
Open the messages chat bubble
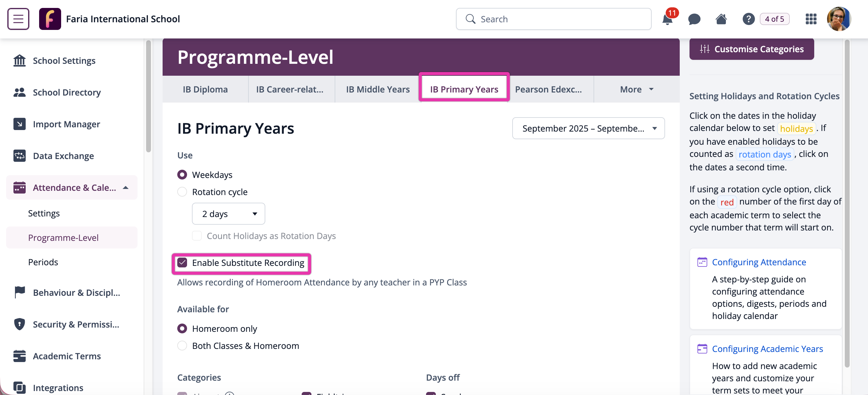[694, 19]
